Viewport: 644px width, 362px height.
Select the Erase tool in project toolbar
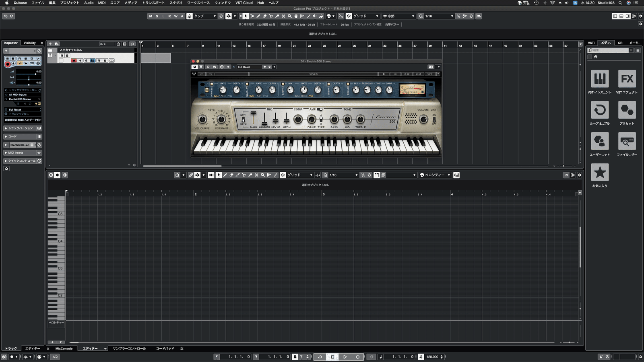pyautogui.click(x=264, y=16)
